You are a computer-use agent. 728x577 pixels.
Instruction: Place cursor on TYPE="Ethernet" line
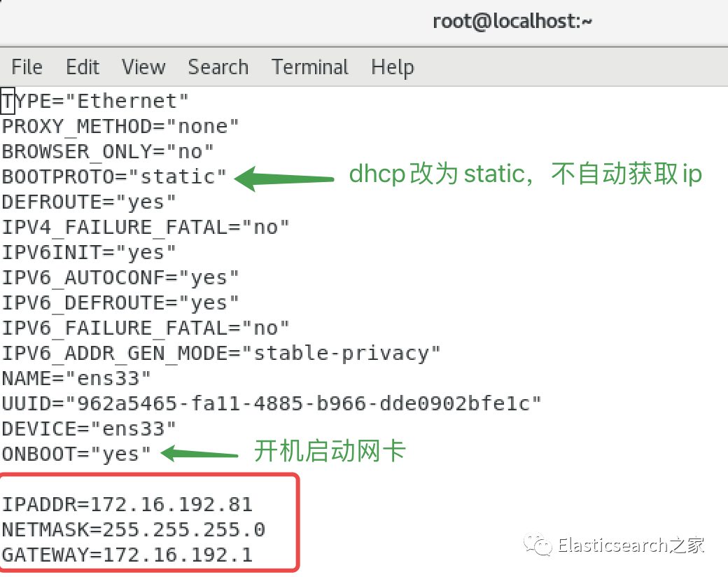point(95,101)
